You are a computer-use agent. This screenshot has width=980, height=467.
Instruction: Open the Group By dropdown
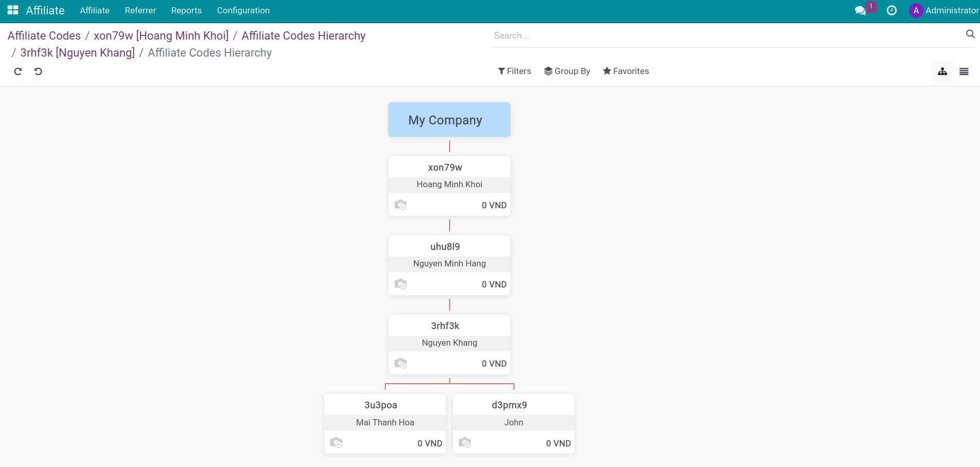pos(567,71)
